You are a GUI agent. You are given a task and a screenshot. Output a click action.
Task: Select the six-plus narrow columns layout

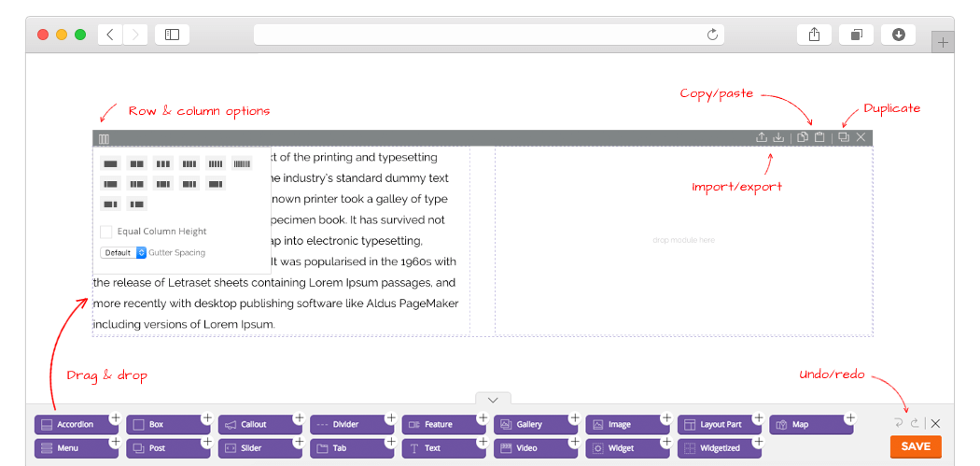(x=242, y=163)
